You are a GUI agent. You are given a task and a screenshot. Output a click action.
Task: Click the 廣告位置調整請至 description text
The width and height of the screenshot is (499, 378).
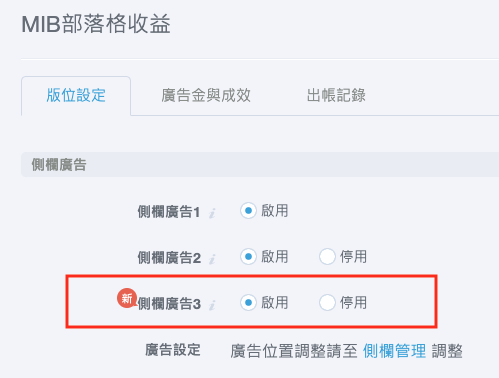pyautogui.click(x=294, y=351)
